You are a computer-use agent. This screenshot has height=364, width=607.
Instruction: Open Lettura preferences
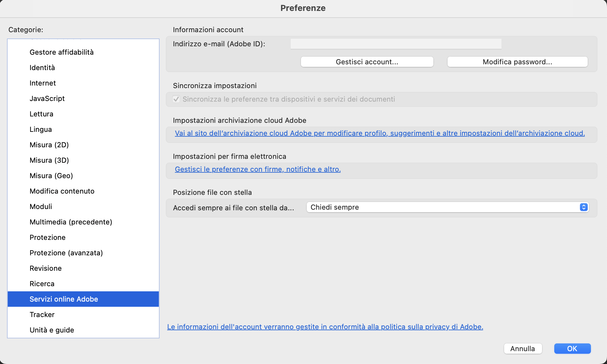[83, 114]
